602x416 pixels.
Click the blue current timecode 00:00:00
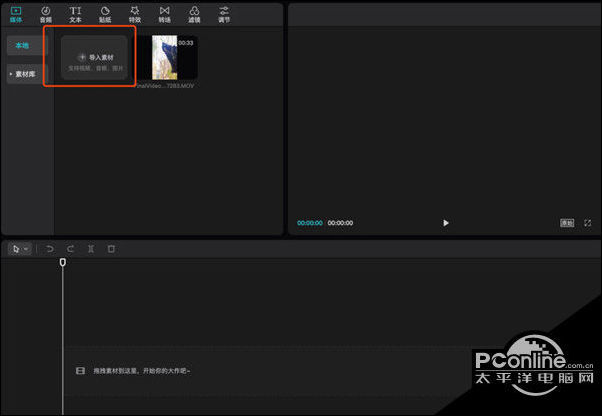(x=310, y=223)
